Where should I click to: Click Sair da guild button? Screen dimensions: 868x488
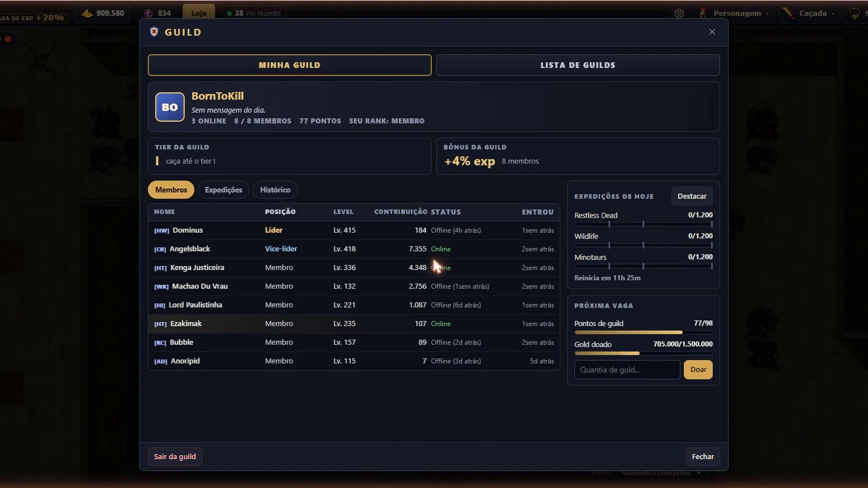(x=175, y=456)
